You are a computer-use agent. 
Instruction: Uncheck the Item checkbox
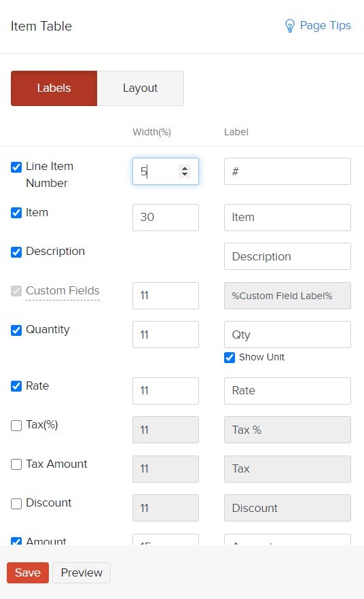(x=16, y=213)
